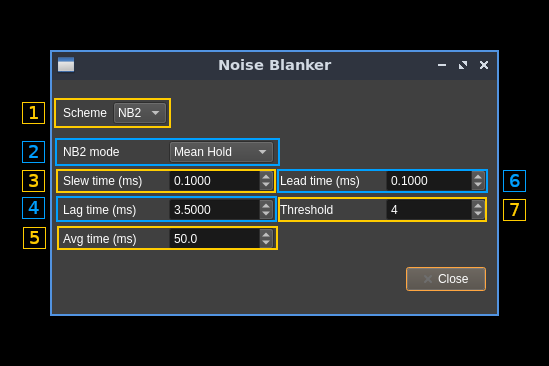Viewport: 549px width, 366px height.
Task: Increase Lead time with up arrow
Action: [x=478, y=177]
